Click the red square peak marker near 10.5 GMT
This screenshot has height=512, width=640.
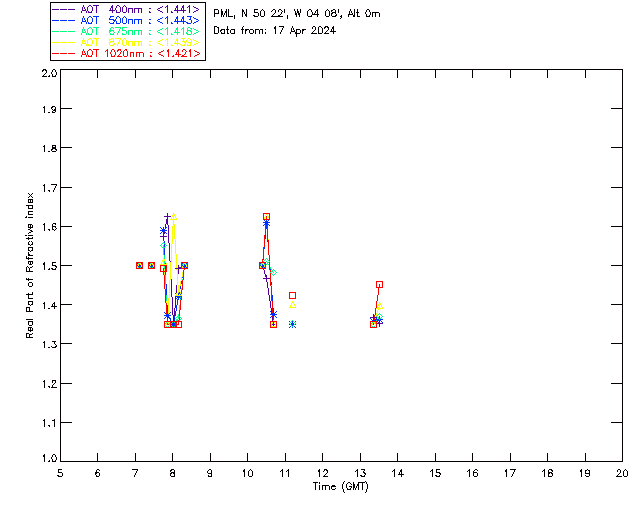[x=266, y=216]
